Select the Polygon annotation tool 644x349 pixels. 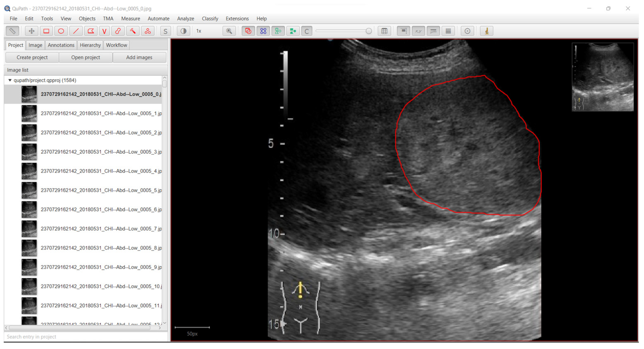pyautogui.click(x=90, y=31)
